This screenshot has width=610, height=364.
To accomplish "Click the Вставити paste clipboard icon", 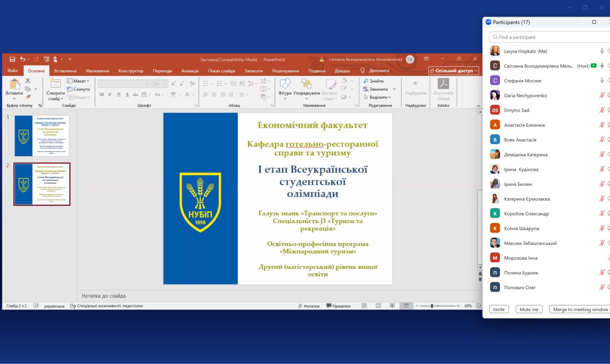I will click(x=14, y=84).
